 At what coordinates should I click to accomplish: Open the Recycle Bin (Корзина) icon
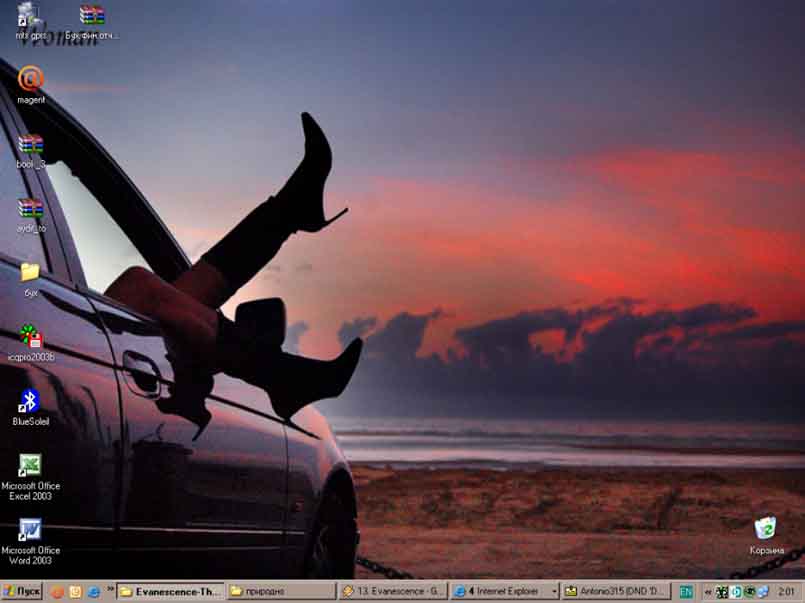pyautogui.click(x=766, y=529)
